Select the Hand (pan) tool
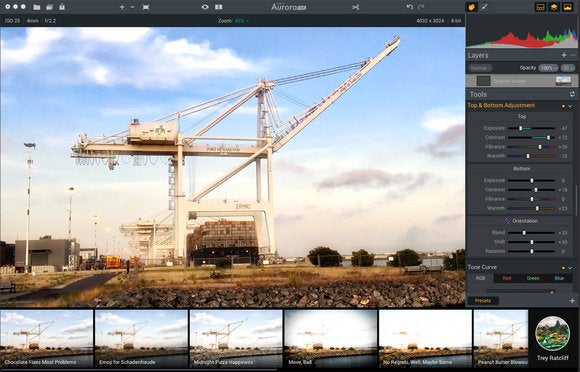This screenshot has width=580, height=372. [472, 7]
